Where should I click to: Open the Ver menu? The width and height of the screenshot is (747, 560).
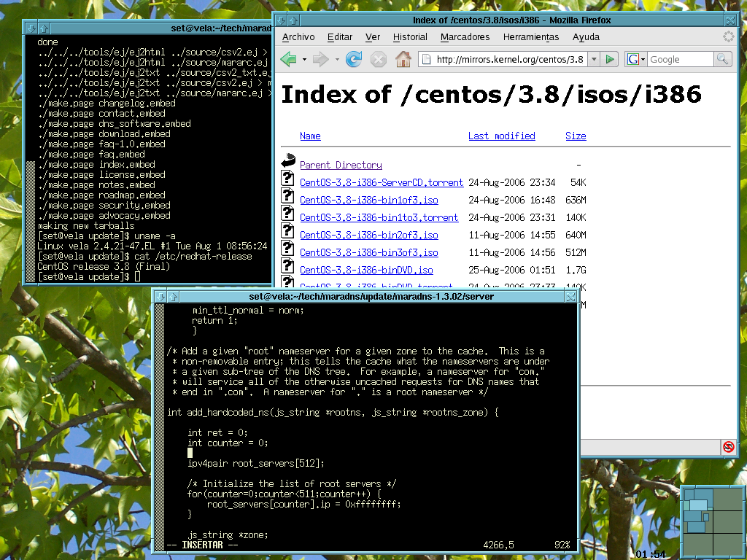click(x=373, y=36)
